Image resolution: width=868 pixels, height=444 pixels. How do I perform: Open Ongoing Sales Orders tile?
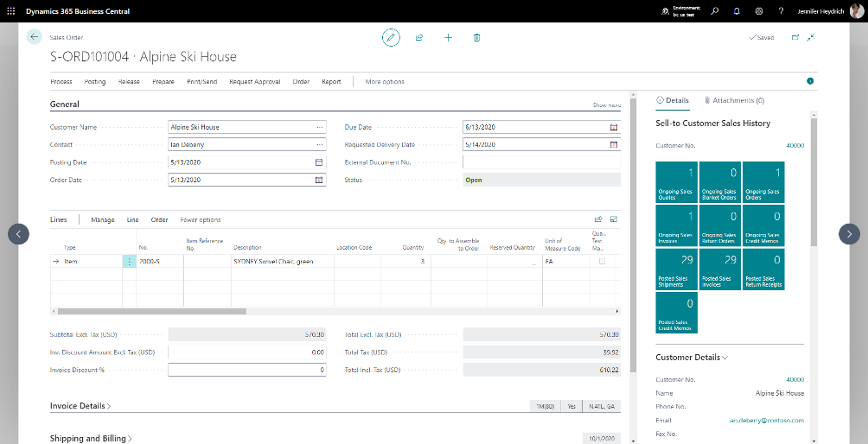(763, 182)
